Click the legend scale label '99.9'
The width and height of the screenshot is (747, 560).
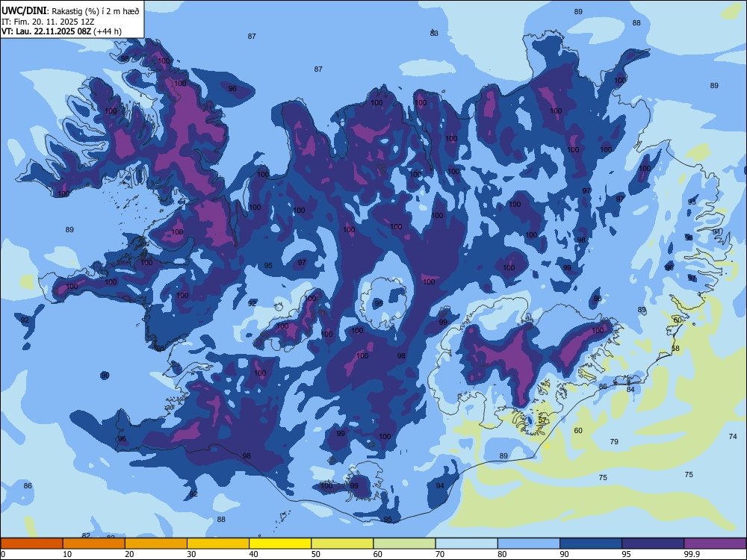pyautogui.click(x=692, y=554)
